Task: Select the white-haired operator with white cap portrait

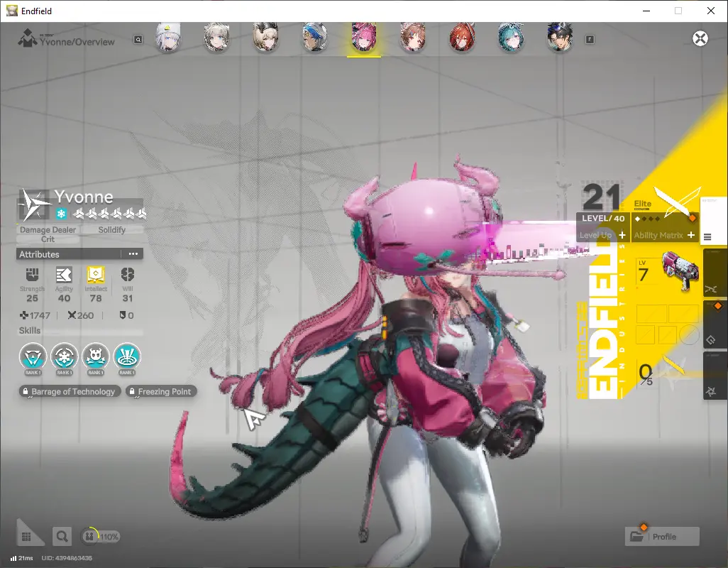Action: click(167, 37)
